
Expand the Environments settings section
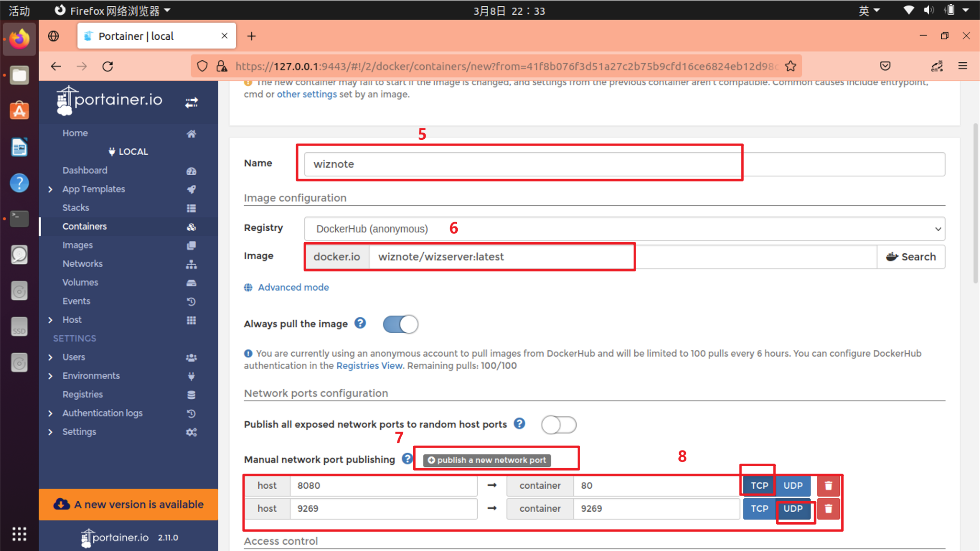[51, 375]
